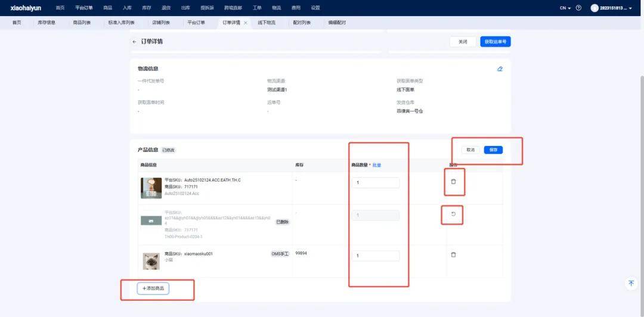The image size is (644, 317).
Task: Click the 关闭 button
Action: point(463,42)
